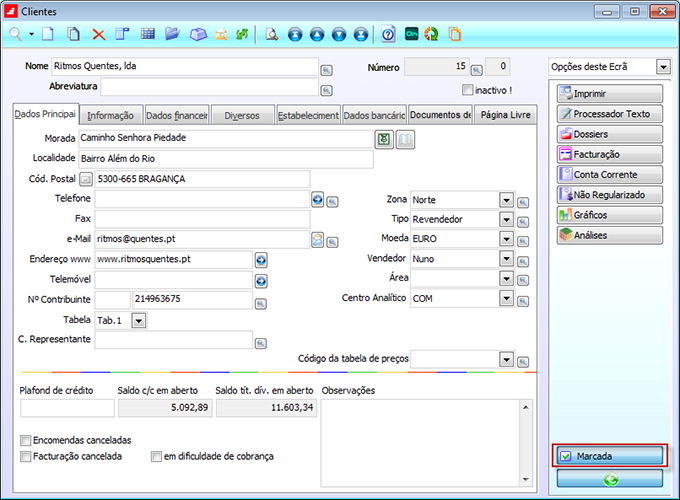
Task: Expand the Zona dropdown
Action: (x=506, y=200)
